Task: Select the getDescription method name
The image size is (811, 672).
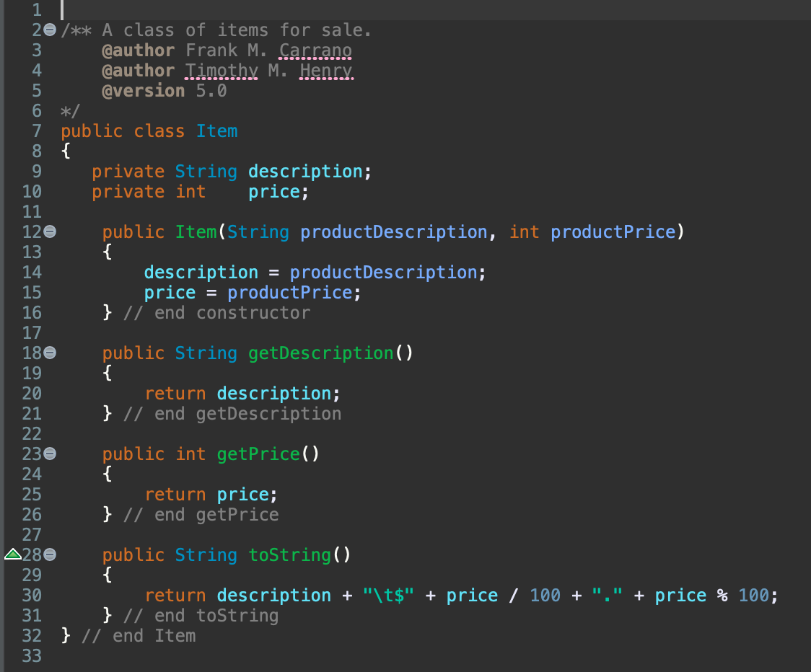Action: 321,353
